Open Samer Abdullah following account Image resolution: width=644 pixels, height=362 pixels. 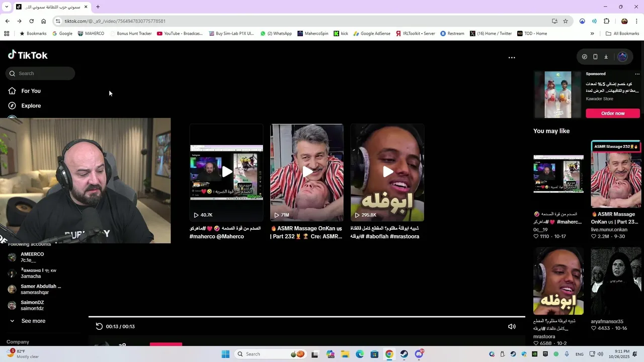tap(35, 289)
